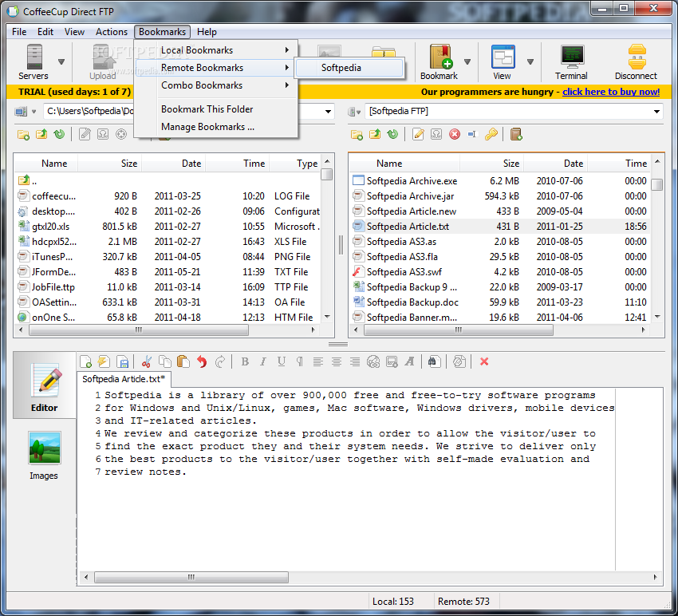Paste clipboard into editor

pyautogui.click(x=183, y=361)
